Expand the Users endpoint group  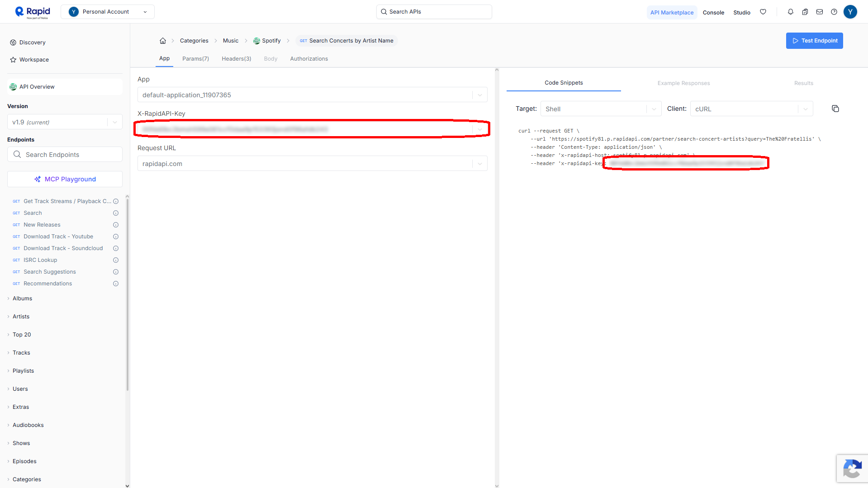coord(20,389)
